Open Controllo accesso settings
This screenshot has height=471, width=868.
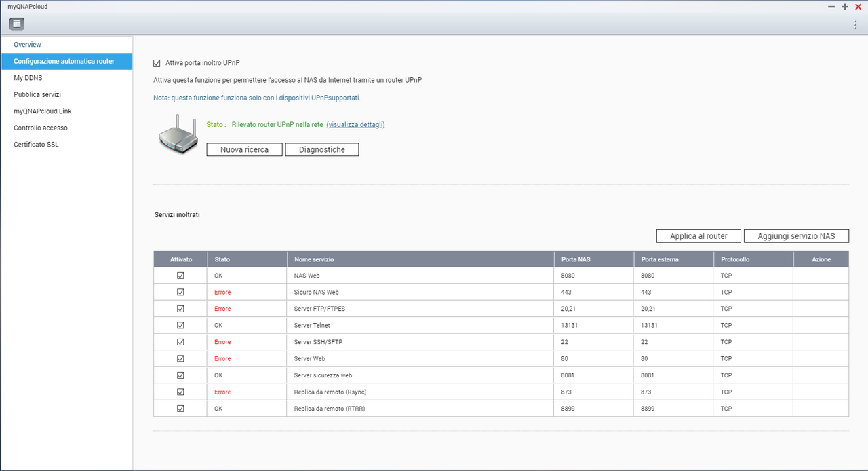66,128
